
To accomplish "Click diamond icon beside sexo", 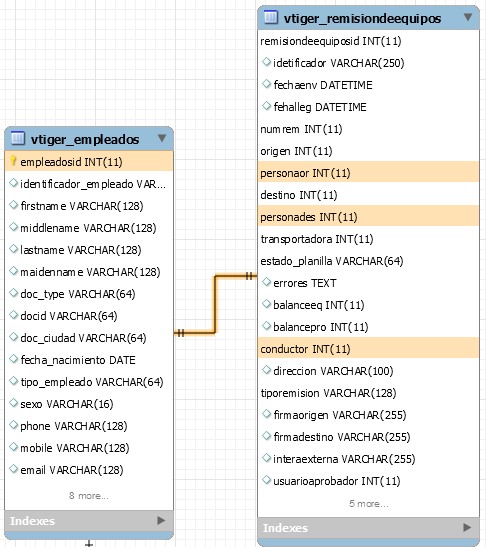I will [14, 403].
